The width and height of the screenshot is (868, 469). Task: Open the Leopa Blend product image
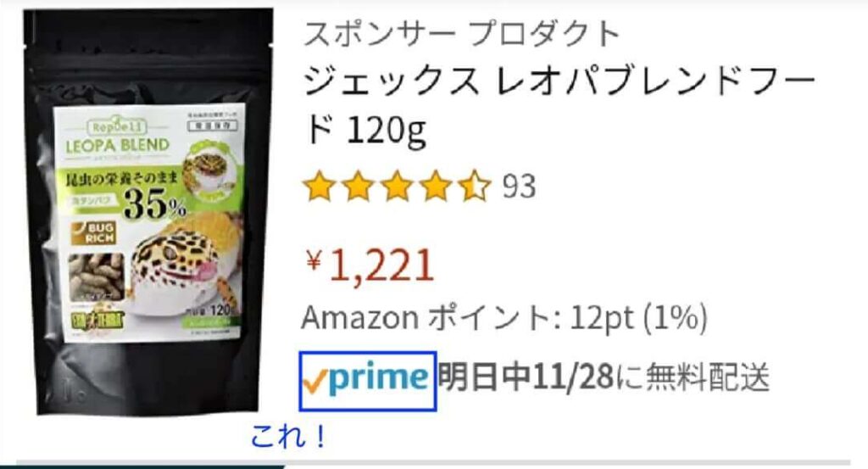pos(149,213)
